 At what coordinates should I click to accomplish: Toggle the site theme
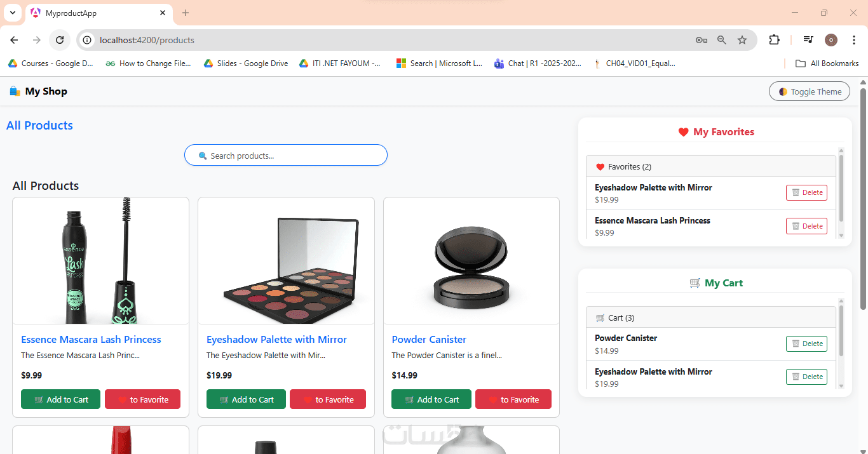tap(810, 91)
